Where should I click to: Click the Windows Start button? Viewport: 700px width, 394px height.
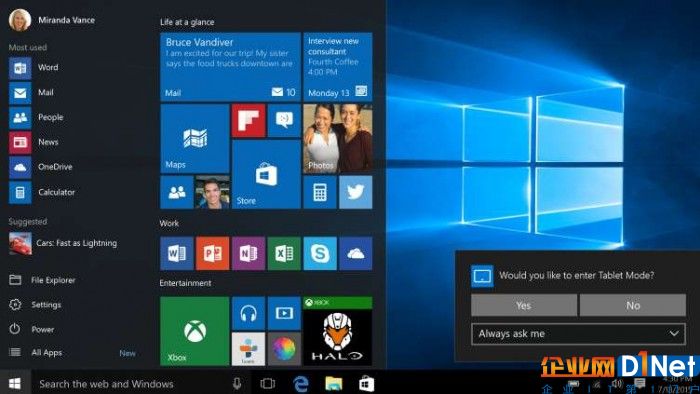15,383
